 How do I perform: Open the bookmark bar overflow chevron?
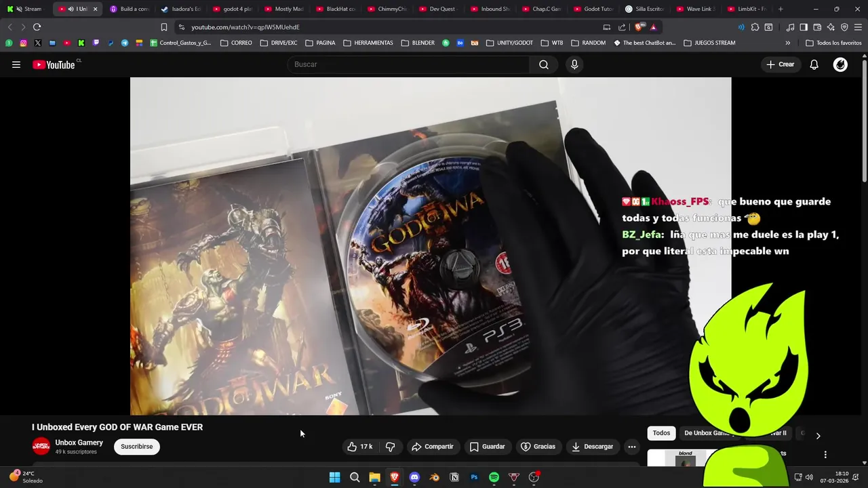click(x=787, y=43)
